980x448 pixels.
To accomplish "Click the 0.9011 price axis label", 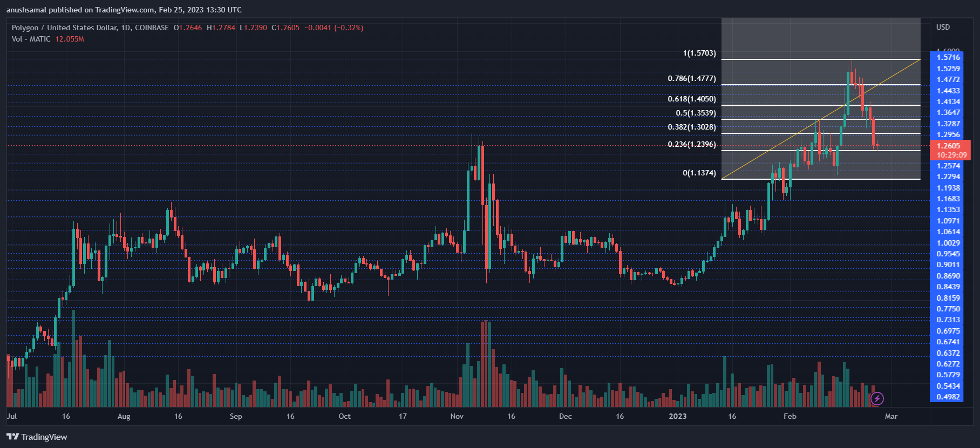I will (949, 264).
